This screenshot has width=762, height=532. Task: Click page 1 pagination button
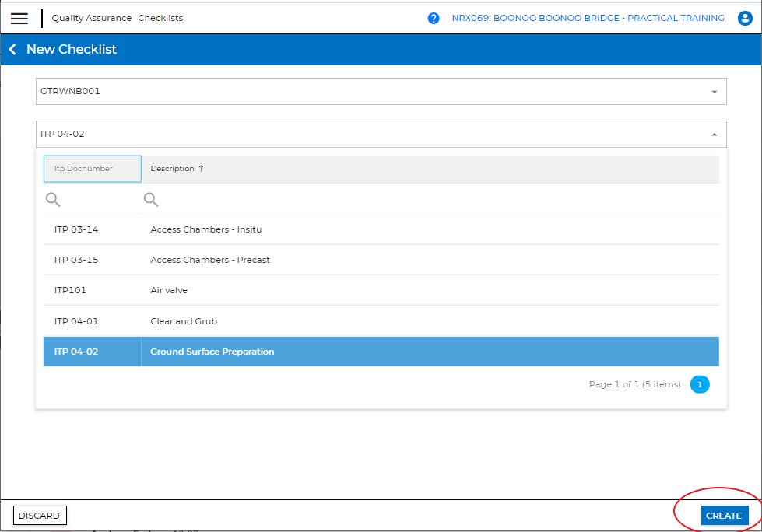coord(699,384)
